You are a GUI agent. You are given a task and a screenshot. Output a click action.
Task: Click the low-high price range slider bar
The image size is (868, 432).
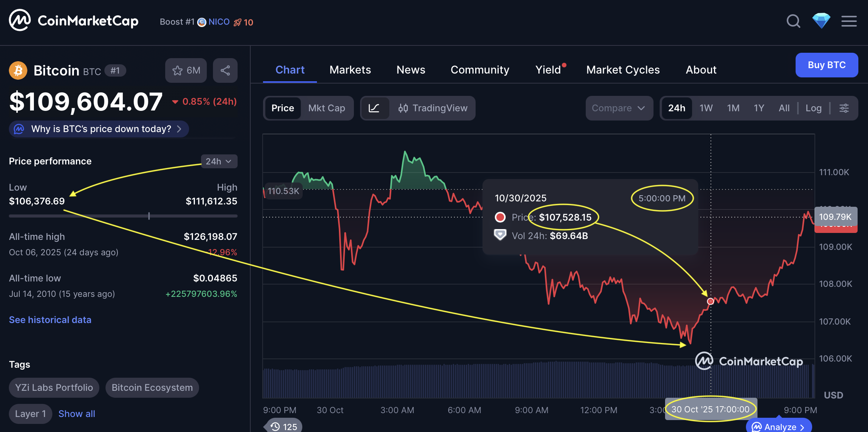point(123,216)
